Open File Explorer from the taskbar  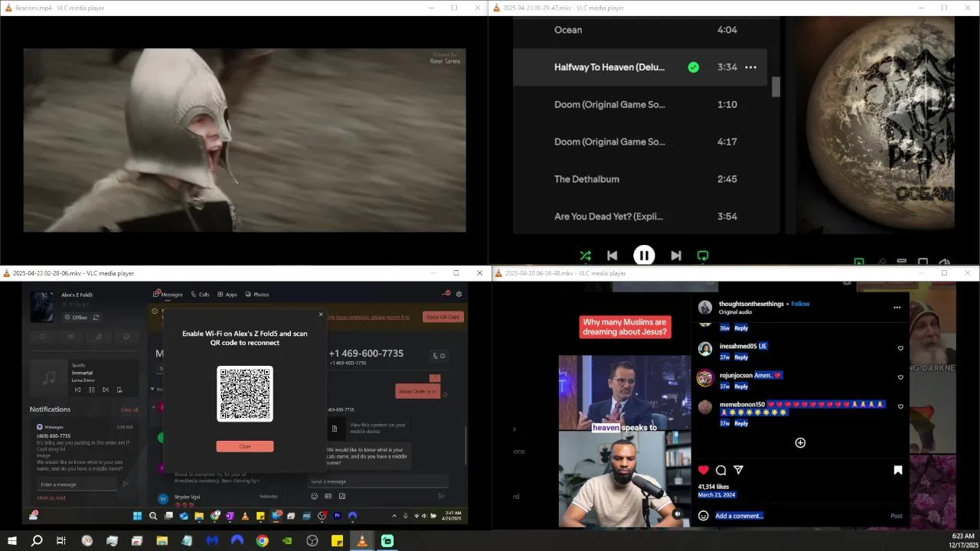(x=162, y=541)
